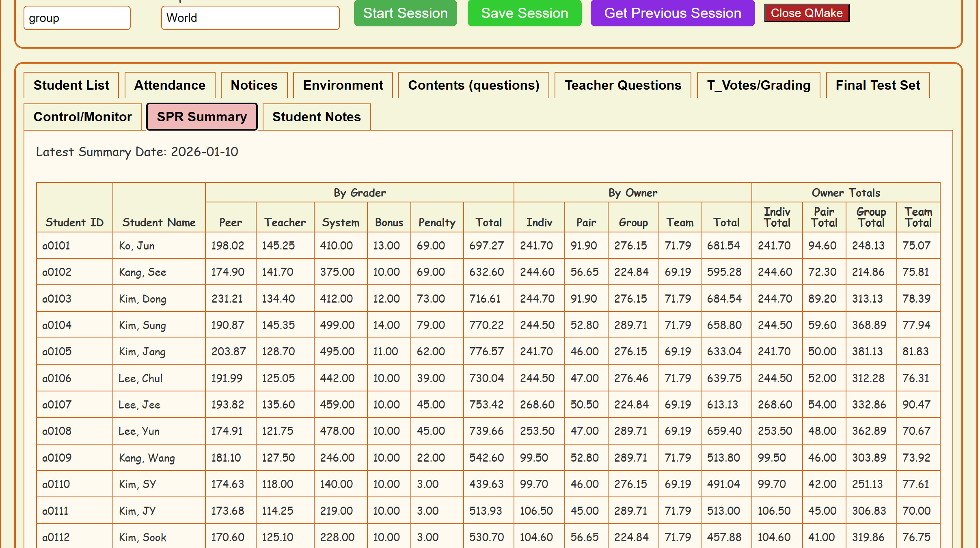Open the Notices tab

pos(254,85)
